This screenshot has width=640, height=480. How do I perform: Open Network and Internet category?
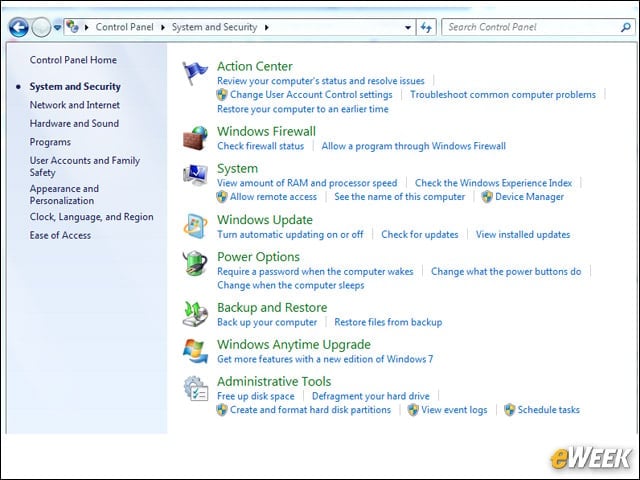[75, 105]
